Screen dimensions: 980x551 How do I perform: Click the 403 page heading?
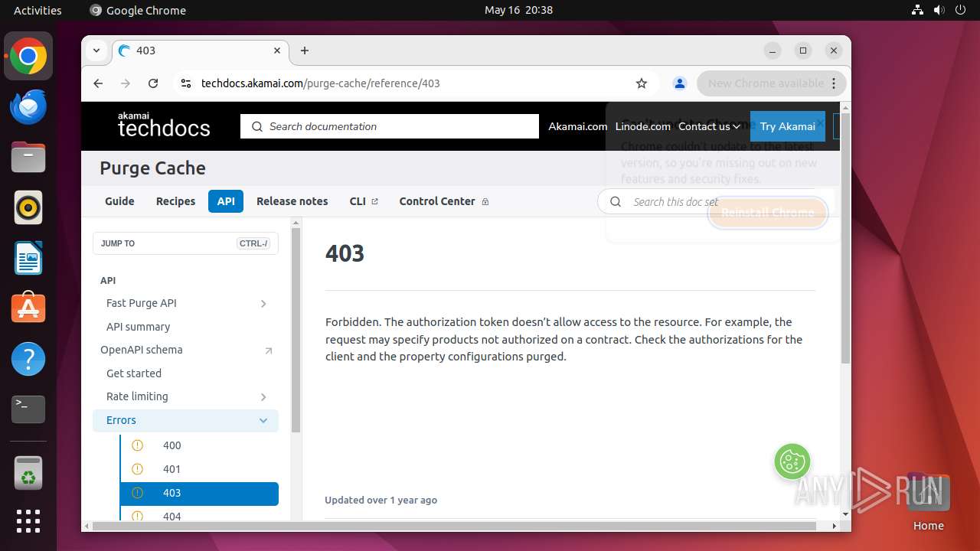pos(345,253)
